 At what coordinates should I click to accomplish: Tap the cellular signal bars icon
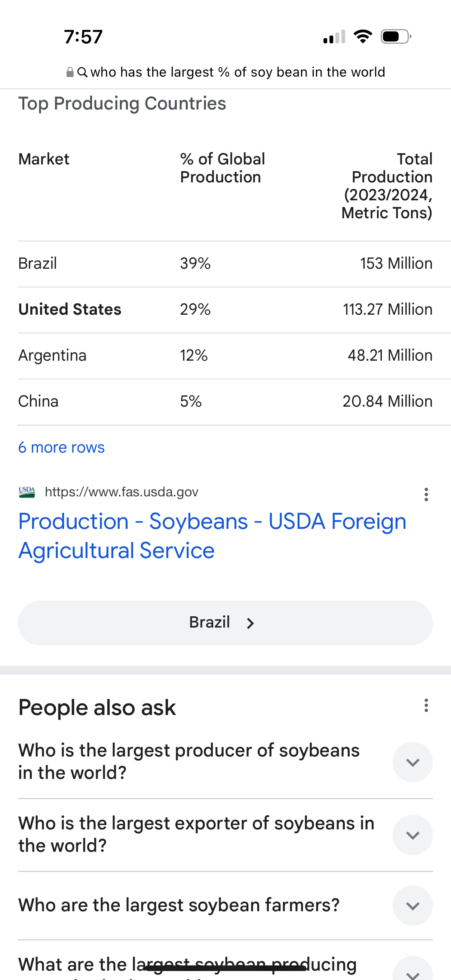tap(334, 37)
